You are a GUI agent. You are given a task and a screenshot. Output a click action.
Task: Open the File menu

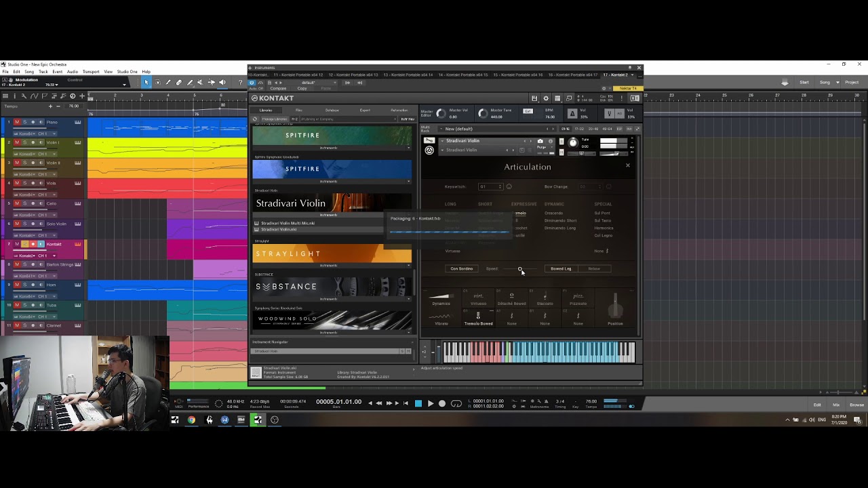(x=5, y=71)
